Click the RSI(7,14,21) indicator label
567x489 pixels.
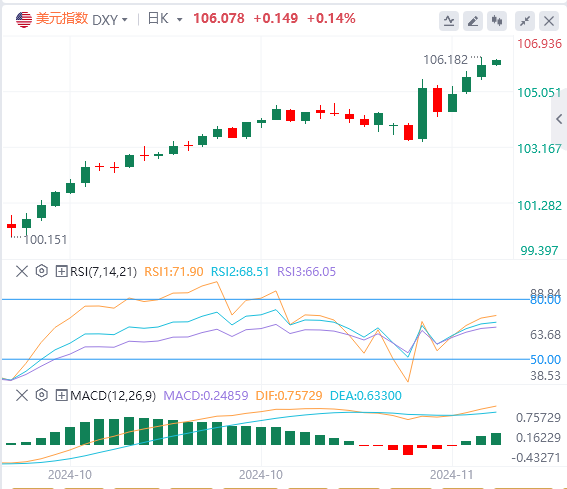coord(103,271)
